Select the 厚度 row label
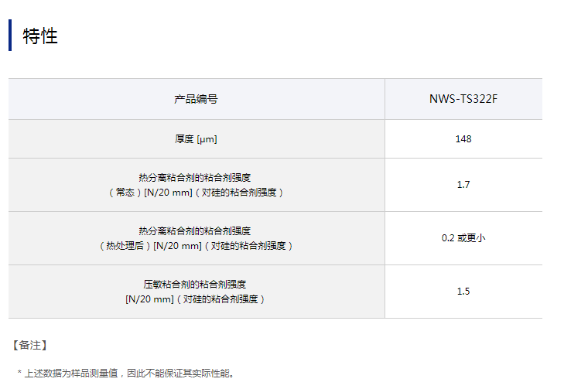The height and width of the screenshot is (389, 588). [x=184, y=139]
